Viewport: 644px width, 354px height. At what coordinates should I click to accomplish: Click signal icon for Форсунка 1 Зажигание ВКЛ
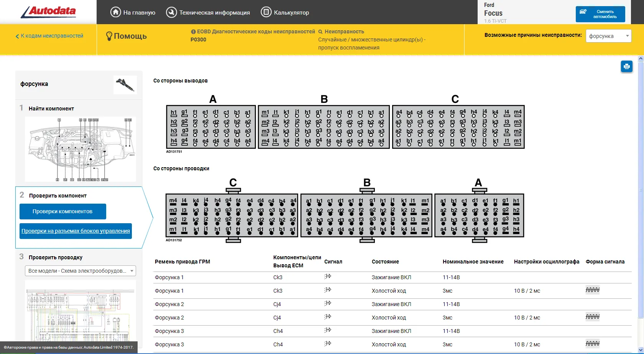coord(328,277)
